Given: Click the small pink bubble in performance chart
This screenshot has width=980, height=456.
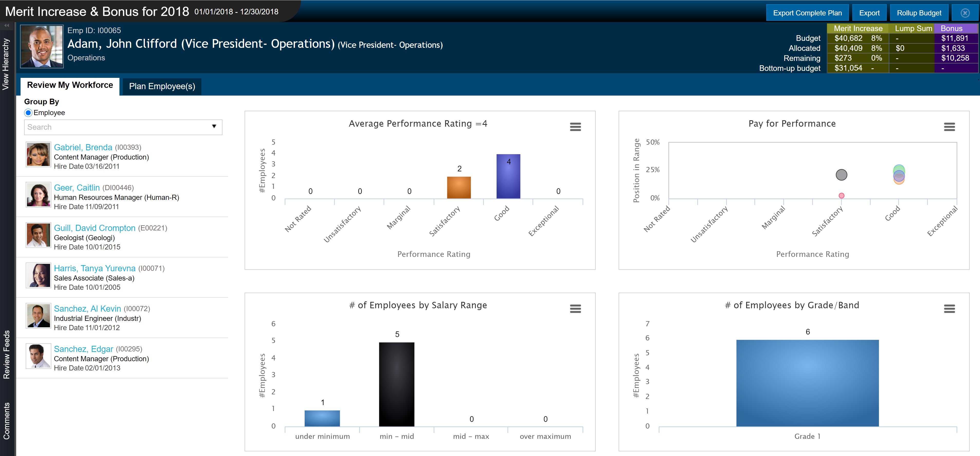Looking at the screenshot, I should pos(842,196).
